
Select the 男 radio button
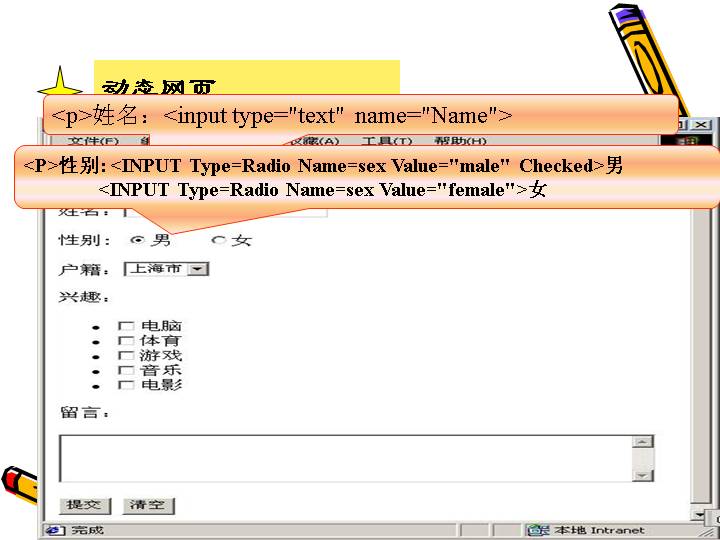137,241
